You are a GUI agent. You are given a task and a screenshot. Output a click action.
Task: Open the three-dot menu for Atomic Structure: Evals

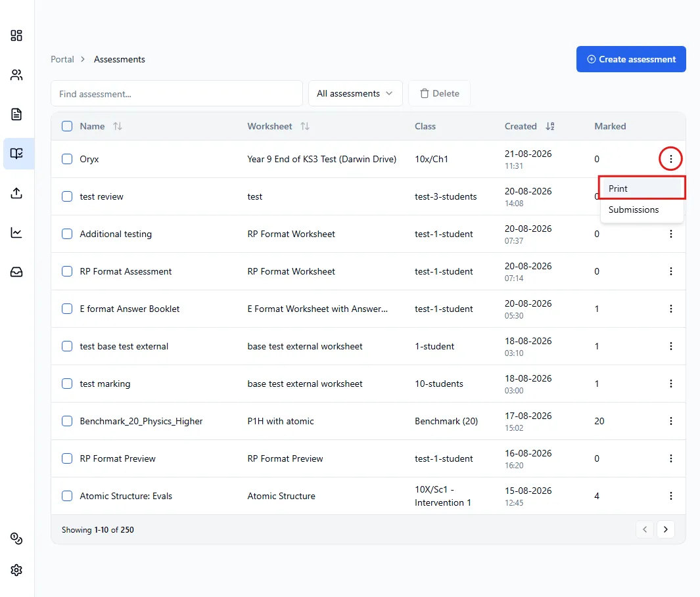coord(670,496)
